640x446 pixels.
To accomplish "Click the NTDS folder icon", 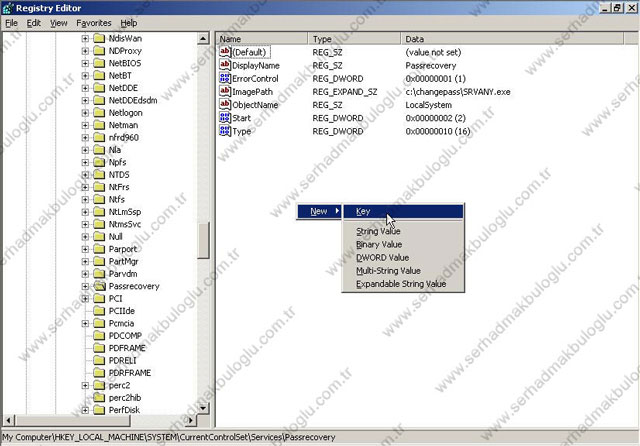I will click(99, 175).
